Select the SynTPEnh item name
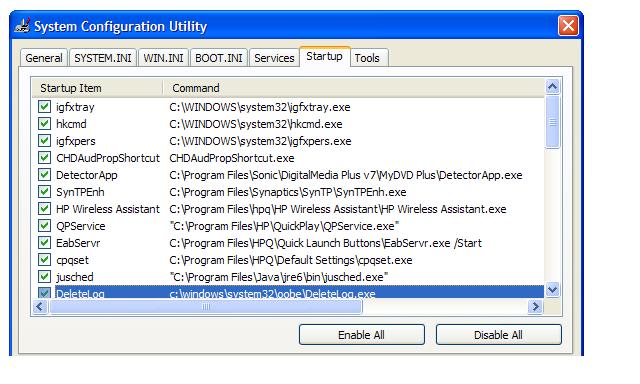Screen dimensions: 640x384 click(x=80, y=192)
